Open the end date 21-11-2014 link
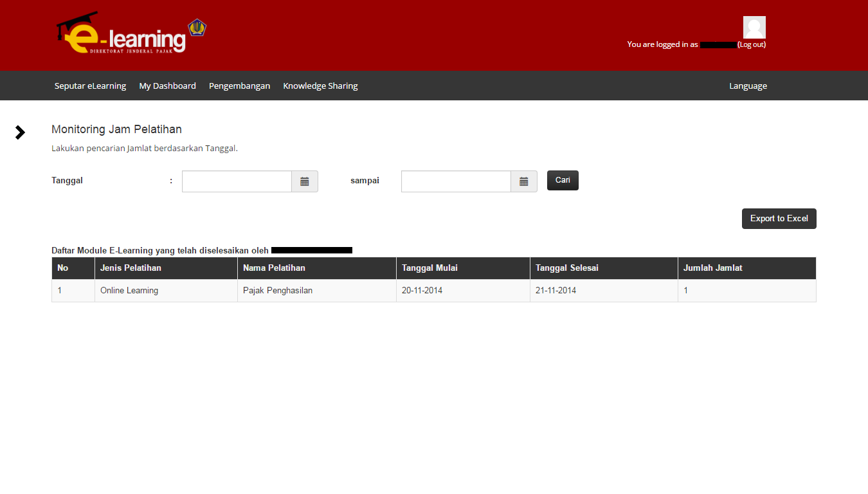 click(554, 290)
